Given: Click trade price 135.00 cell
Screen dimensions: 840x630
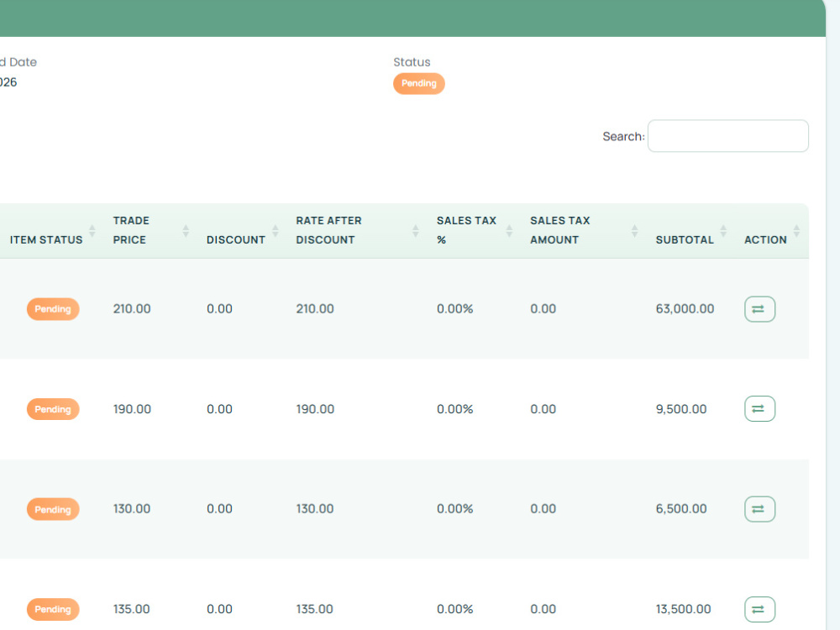Looking at the screenshot, I should pyautogui.click(x=131, y=609).
